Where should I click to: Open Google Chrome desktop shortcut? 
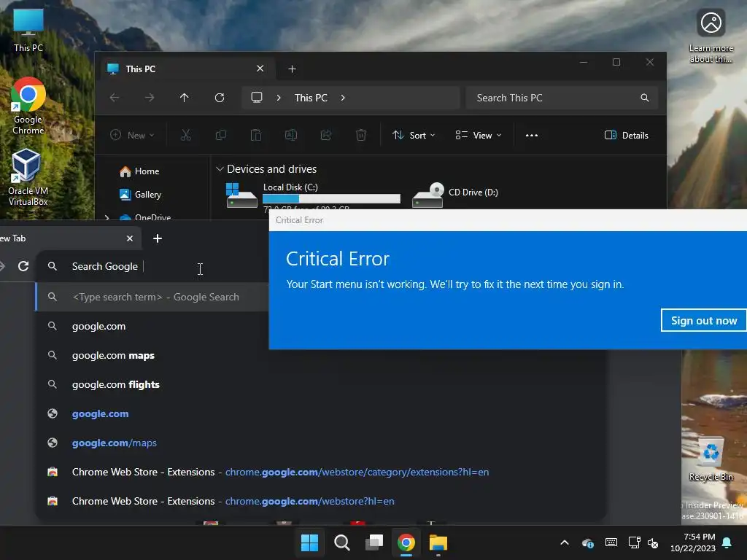pos(28,106)
